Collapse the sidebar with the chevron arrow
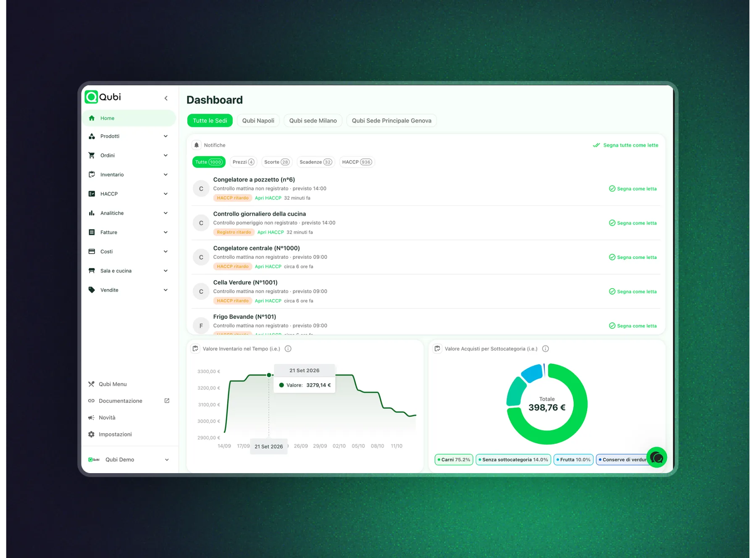Screen dimensions: 756x558 pyautogui.click(x=166, y=98)
